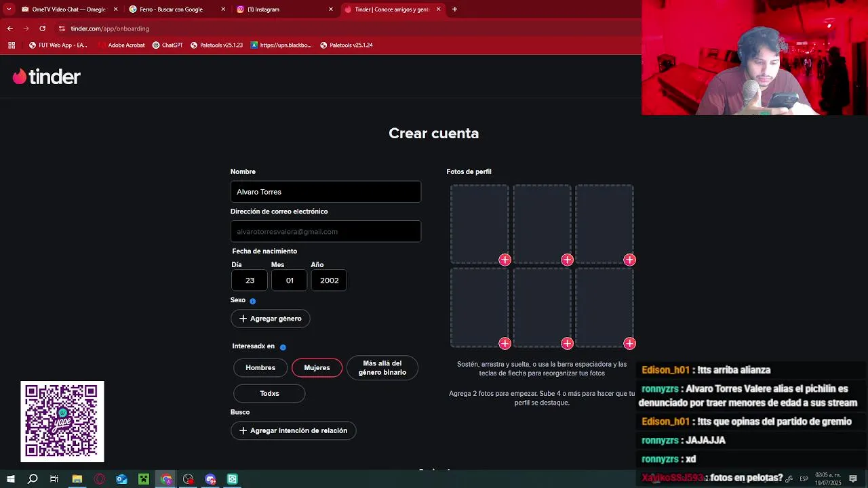This screenshot has width=868, height=488.
Task: Click Agregar intención de relación button
Action: (x=294, y=430)
